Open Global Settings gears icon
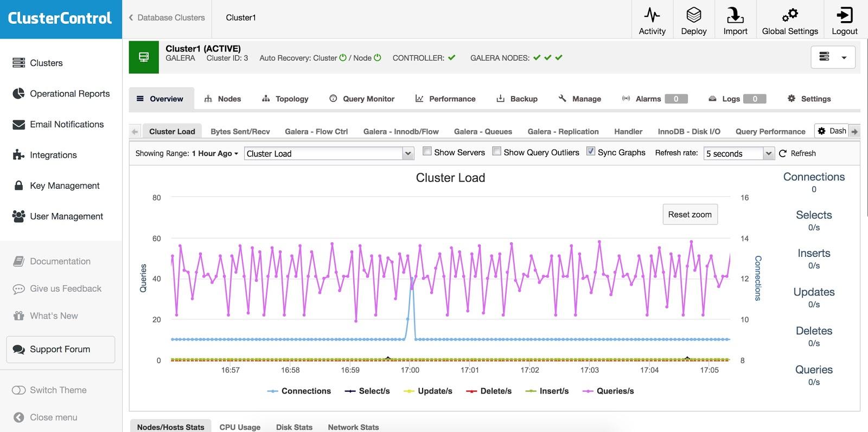Viewport: 868px width, 432px height. tap(790, 15)
